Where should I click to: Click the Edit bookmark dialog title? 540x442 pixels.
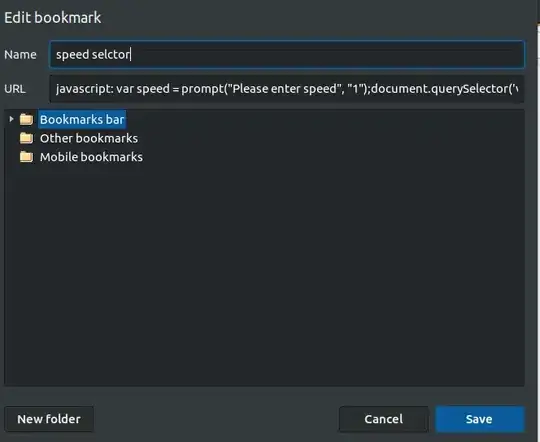coord(53,18)
